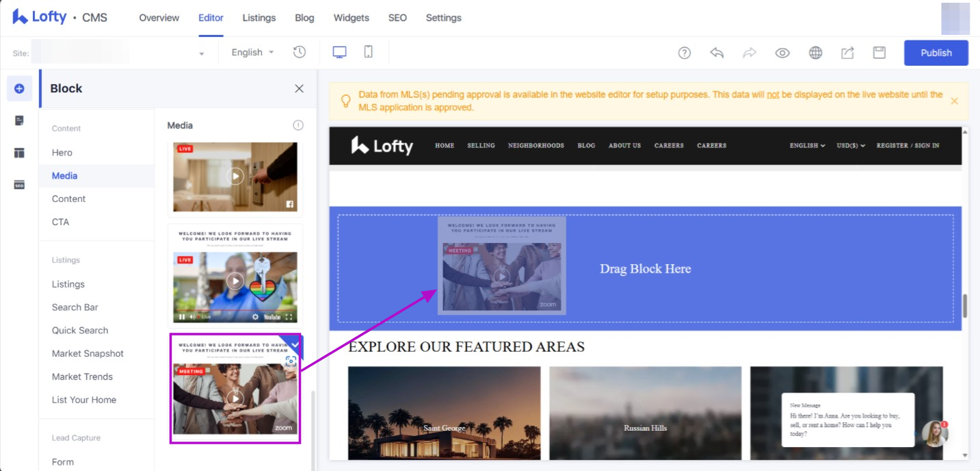This screenshot has height=471, width=980.
Task: Go to the Widgets tab
Action: pyautogui.click(x=351, y=18)
